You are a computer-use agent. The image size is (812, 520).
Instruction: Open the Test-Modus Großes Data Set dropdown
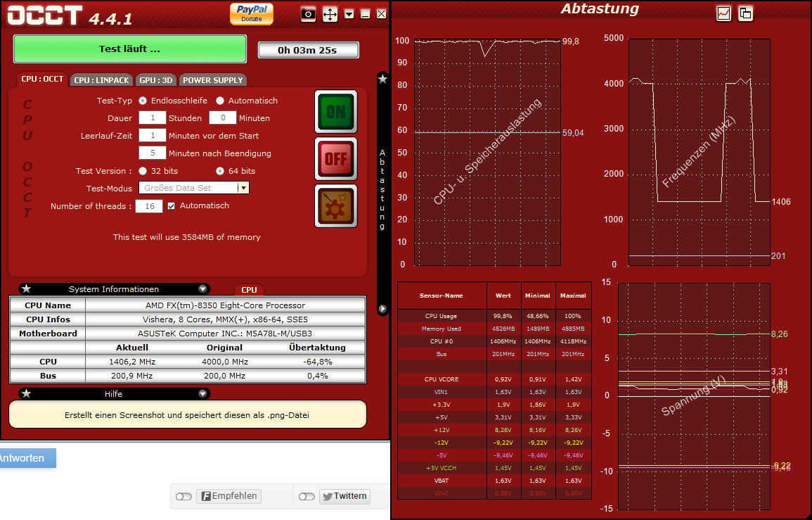point(193,188)
